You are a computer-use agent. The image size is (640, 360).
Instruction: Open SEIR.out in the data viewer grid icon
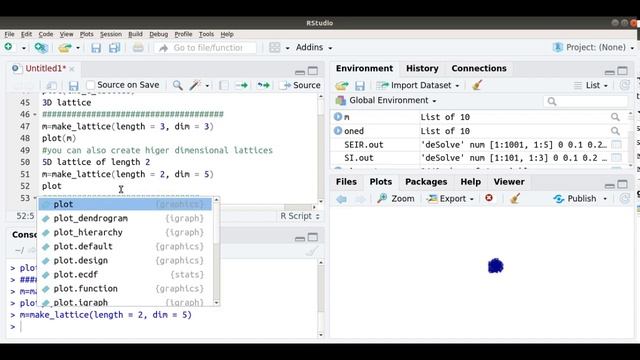pyautogui.click(x=616, y=144)
